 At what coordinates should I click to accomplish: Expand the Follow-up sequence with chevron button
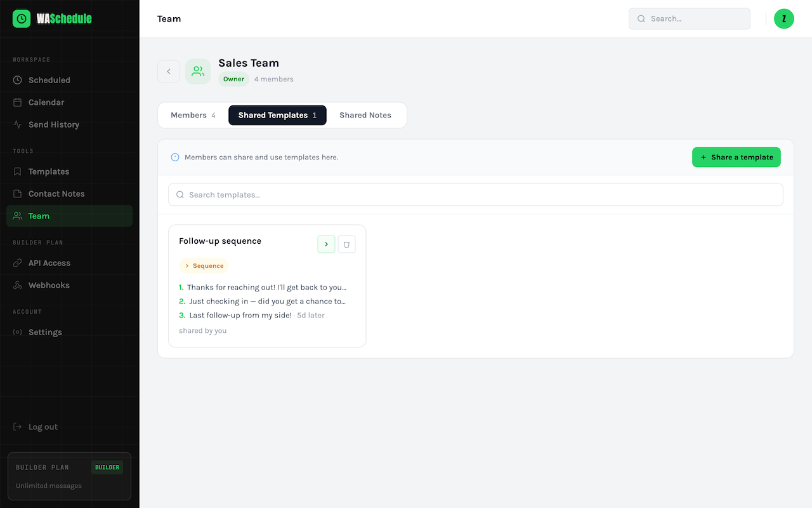(x=326, y=244)
